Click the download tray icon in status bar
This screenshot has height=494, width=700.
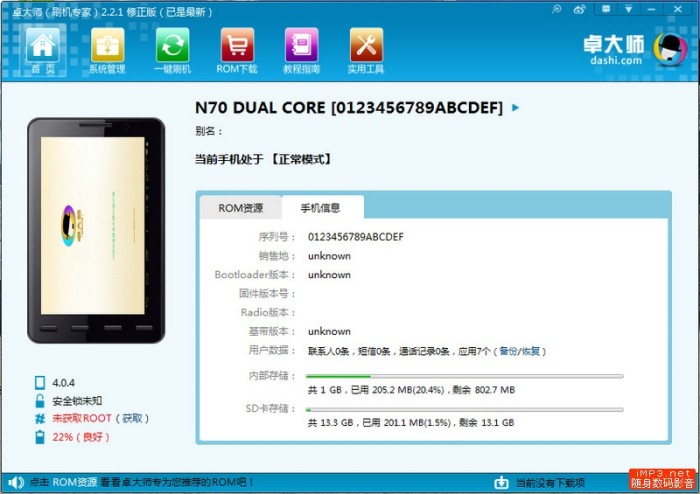(501, 482)
